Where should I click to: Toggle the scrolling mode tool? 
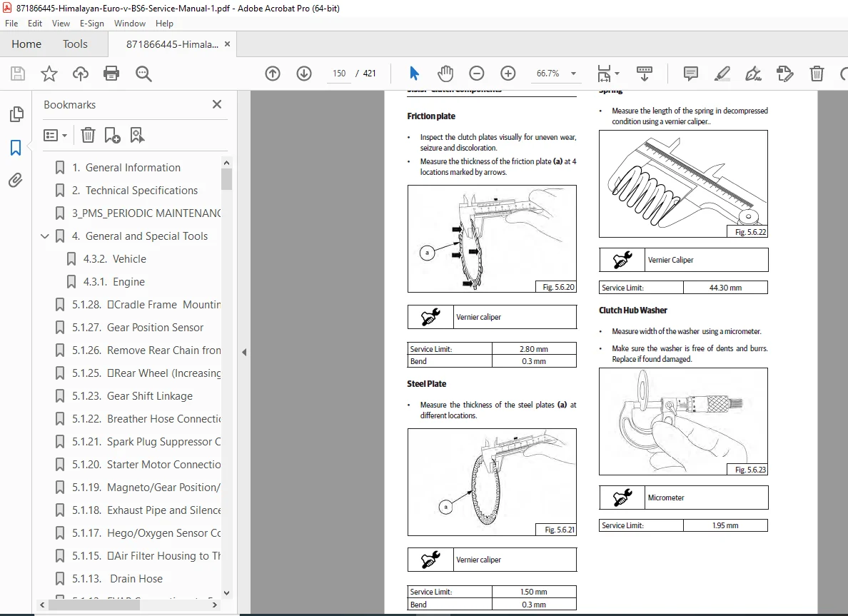[644, 74]
